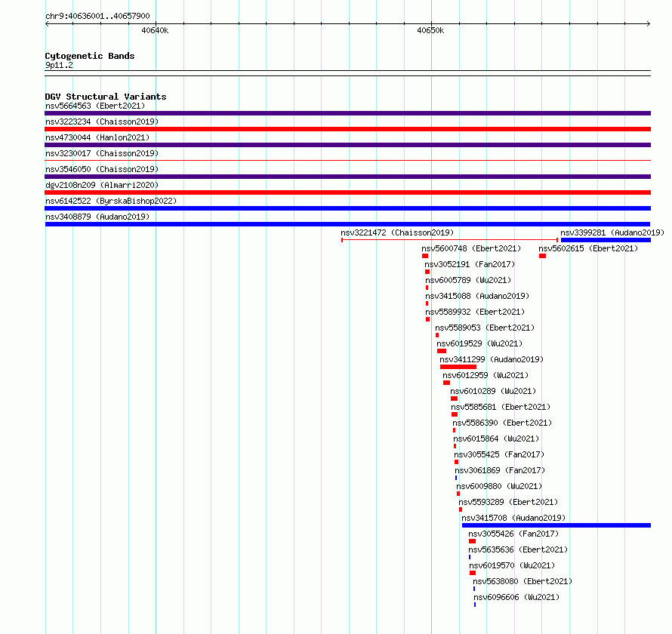Viewport: 672px width, 634px height.
Task: Click the nsv3061869 (Fan2017) label
Action: coord(500,470)
